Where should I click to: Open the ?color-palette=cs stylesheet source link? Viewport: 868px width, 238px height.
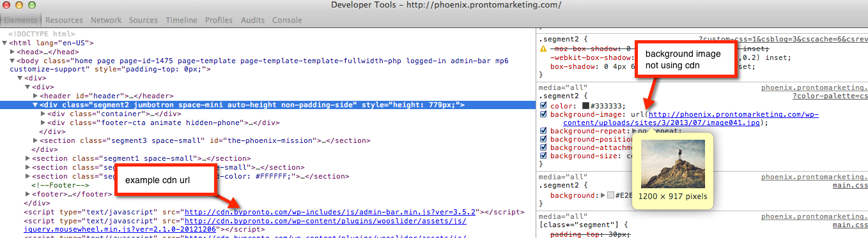[830, 96]
